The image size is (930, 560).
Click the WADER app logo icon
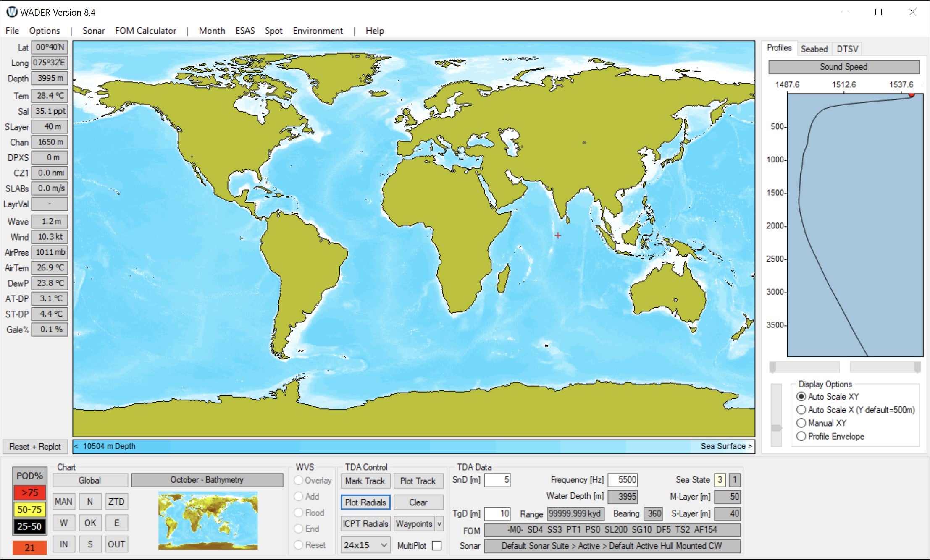coord(12,12)
